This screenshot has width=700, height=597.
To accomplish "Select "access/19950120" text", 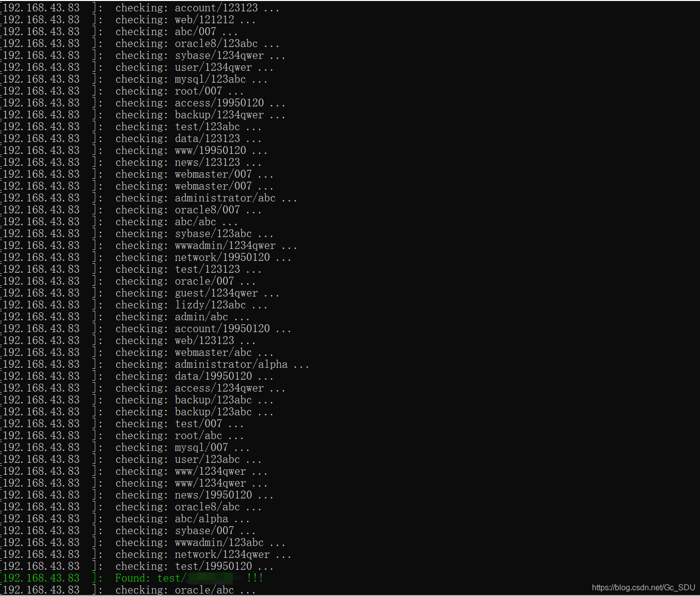I will point(219,102).
